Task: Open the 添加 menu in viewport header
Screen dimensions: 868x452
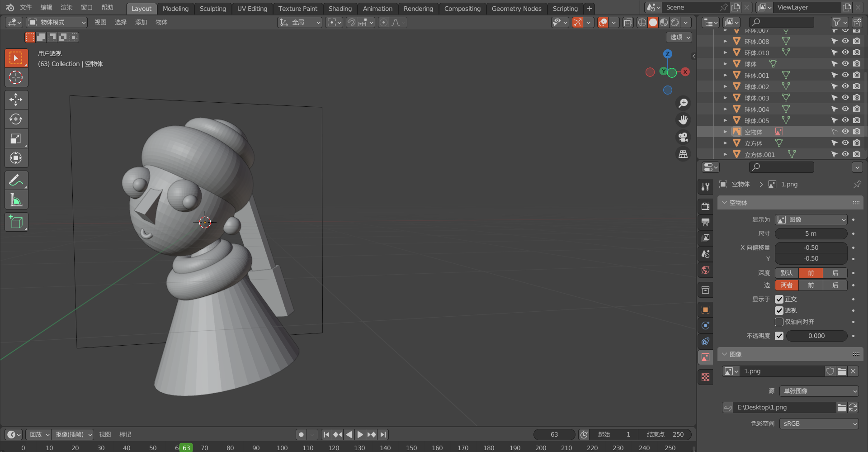Action: 141,22
